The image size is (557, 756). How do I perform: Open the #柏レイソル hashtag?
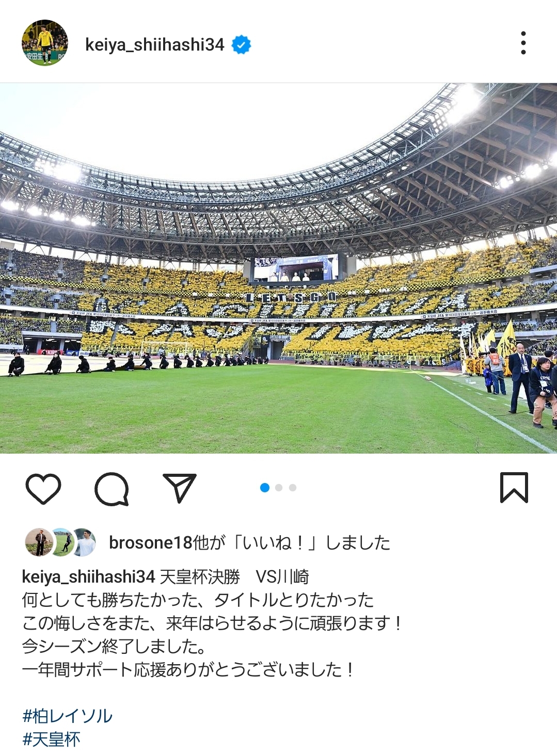pos(67,716)
